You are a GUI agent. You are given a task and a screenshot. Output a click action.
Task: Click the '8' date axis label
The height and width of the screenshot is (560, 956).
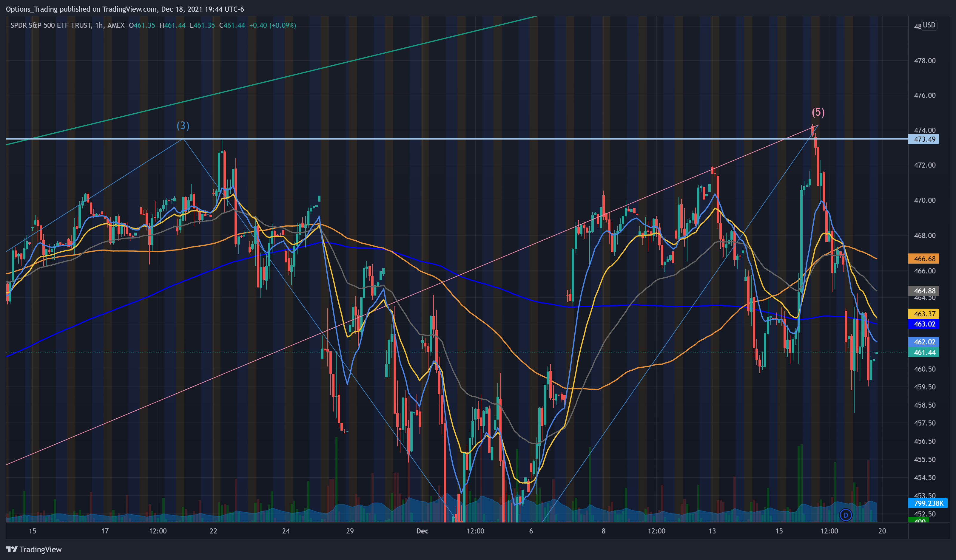[603, 531]
